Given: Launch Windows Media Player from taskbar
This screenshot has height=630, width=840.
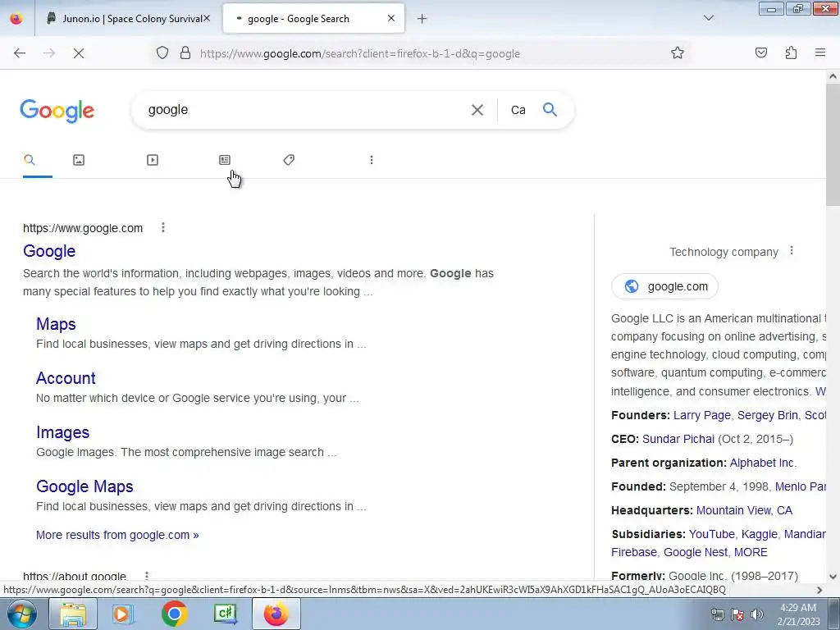Looking at the screenshot, I should click(x=123, y=614).
